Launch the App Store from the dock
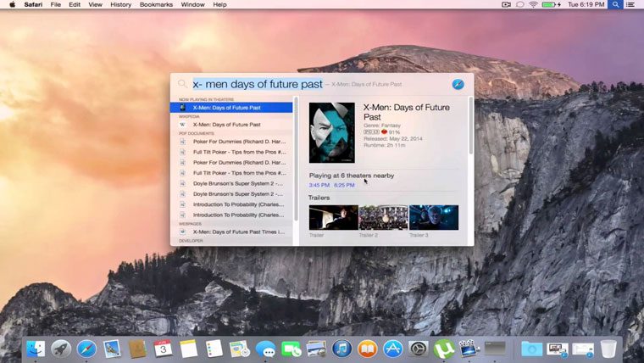The height and width of the screenshot is (363, 644). (392, 348)
